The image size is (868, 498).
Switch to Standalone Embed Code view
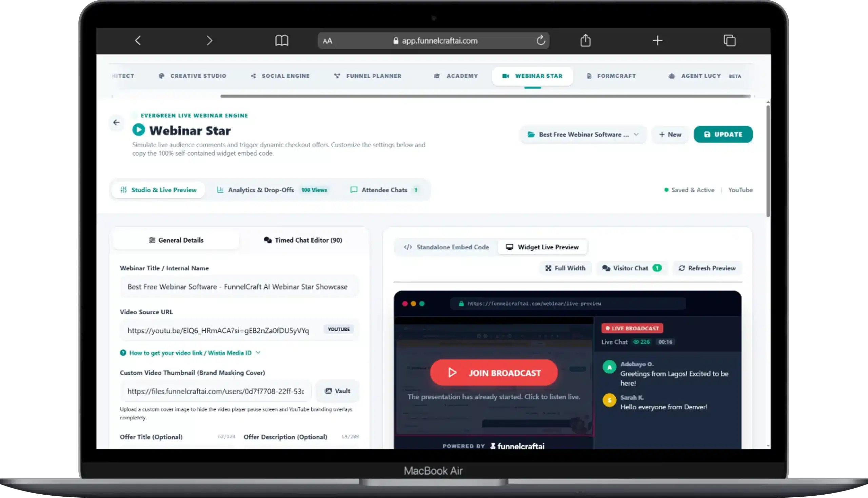pyautogui.click(x=446, y=247)
